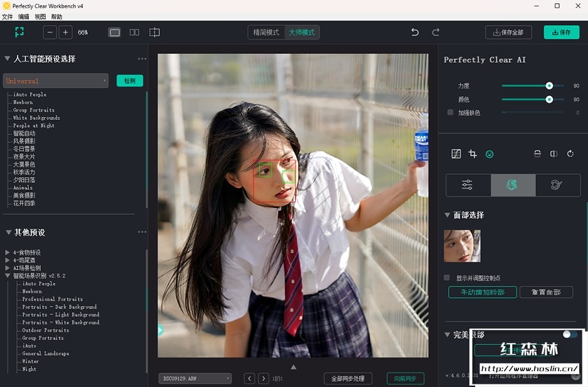The image size is (588, 387).
Task: Collapse 智能场景识别 v2.5.2 folder
Action: (7, 276)
